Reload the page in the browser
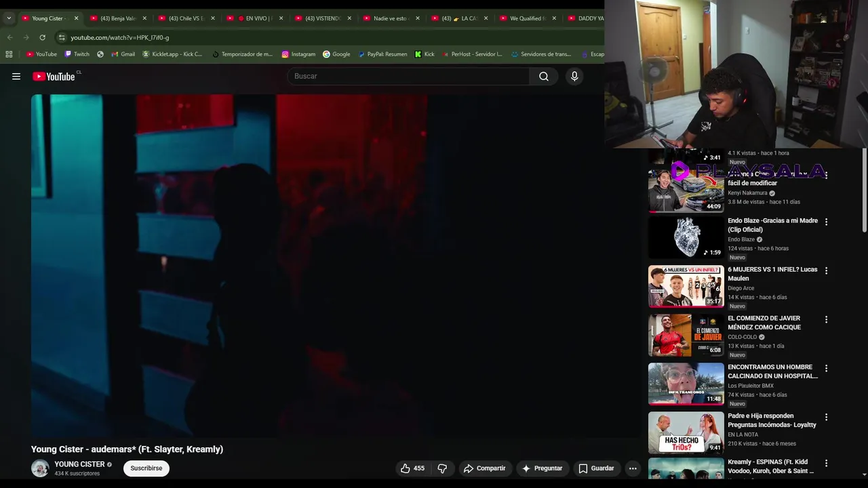 coord(42,37)
